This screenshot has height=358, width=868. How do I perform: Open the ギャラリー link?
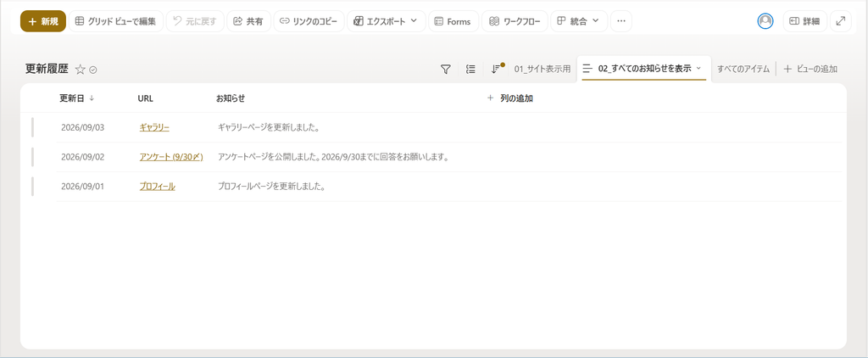[154, 127]
